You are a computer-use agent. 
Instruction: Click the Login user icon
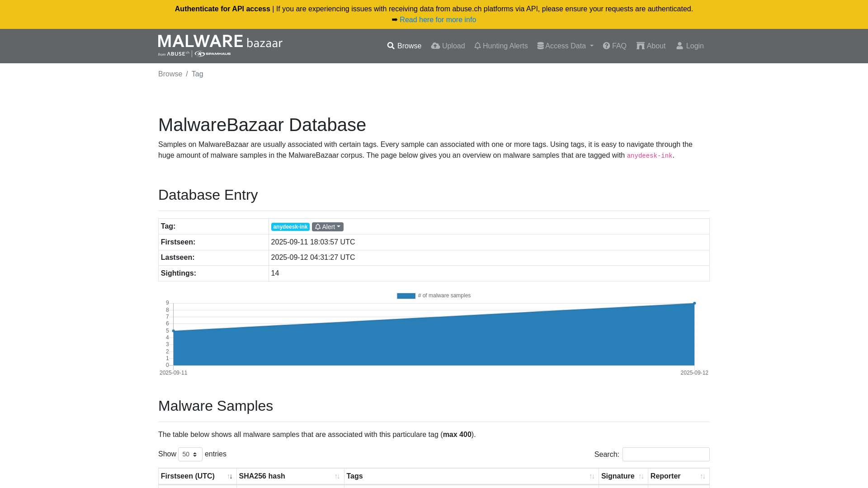(679, 46)
